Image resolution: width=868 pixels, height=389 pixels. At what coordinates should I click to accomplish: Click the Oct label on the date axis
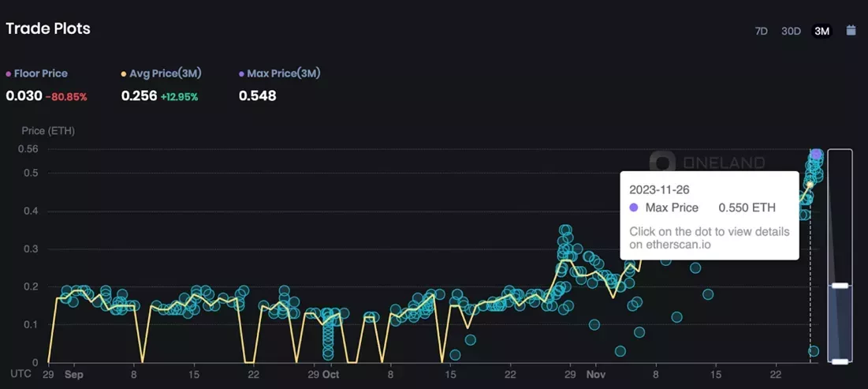(x=331, y=375)
